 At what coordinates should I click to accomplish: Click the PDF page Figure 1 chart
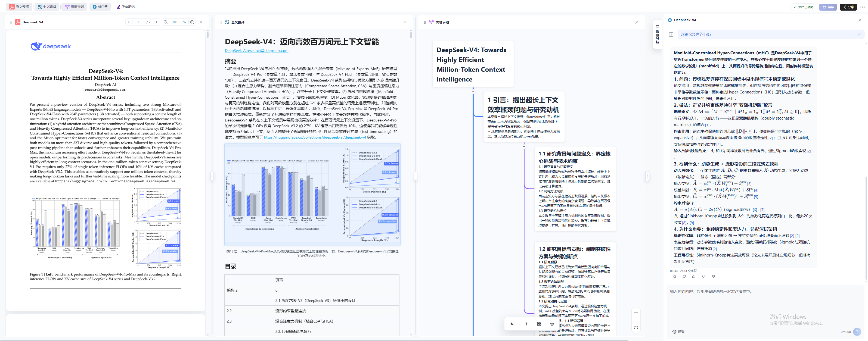(106, 228)
